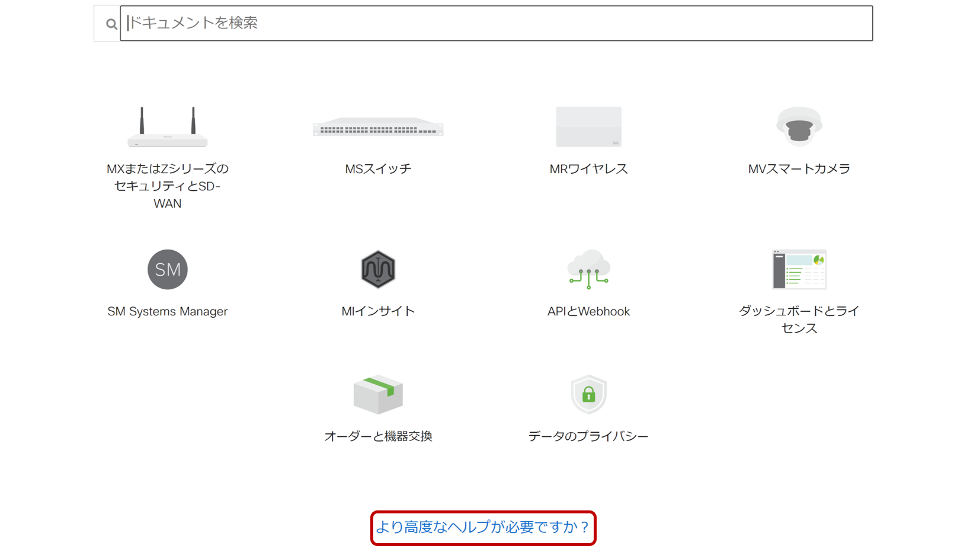Open the MVスマートカメラ documentation link
This screenshot has height=546, width=980.
(x=799, y=169)
